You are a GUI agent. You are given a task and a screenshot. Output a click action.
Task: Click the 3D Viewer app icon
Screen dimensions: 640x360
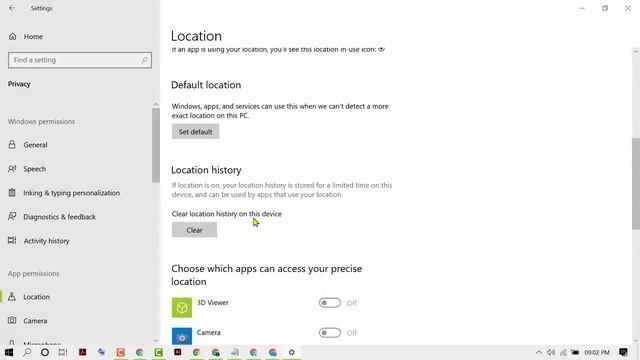[x=182, y=307]
